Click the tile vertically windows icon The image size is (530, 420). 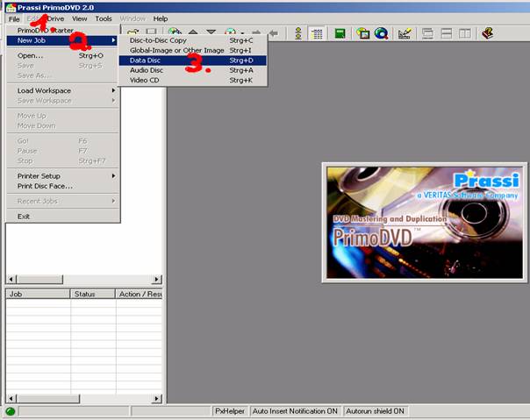pyautogui.click(x=464, y=33)
